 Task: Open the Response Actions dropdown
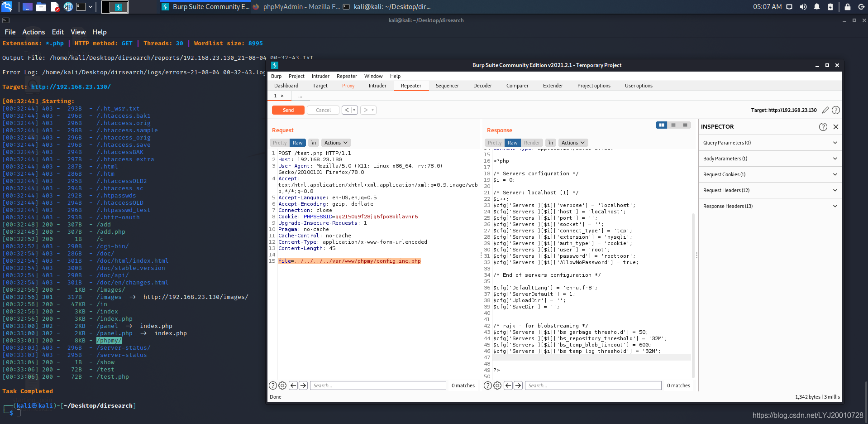click(x=573, y=143)
